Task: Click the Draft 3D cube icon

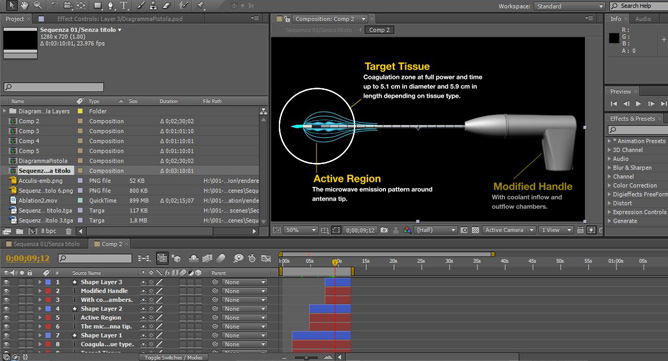Action: [177, 258]
